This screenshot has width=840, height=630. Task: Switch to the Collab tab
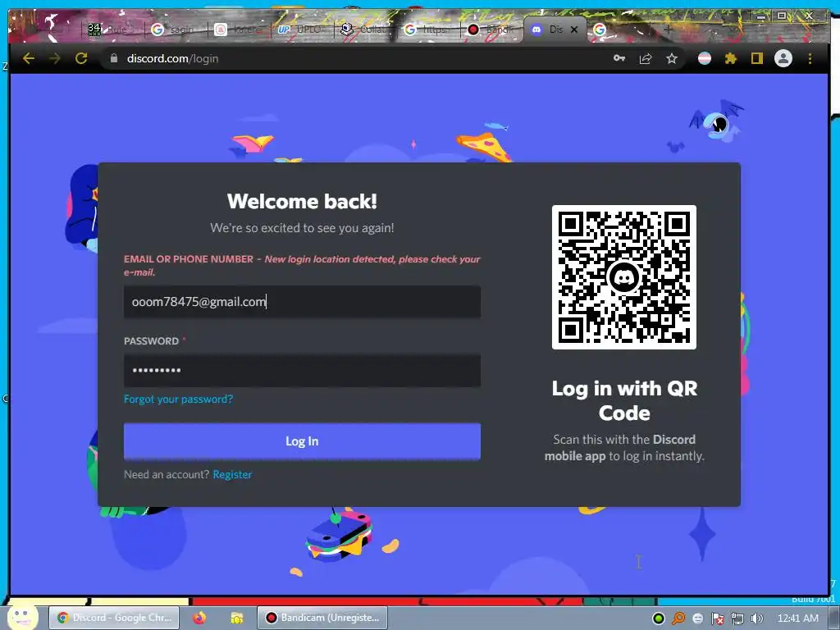pyautogui.click(x=364, y=30)
